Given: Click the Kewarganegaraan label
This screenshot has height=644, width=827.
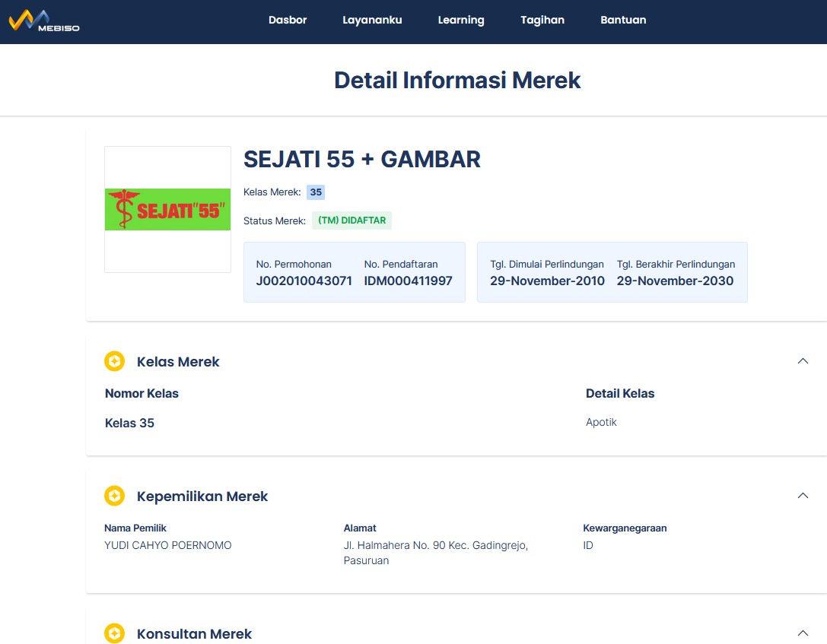Looking at the screenshot, I should (x=625, y=528).
